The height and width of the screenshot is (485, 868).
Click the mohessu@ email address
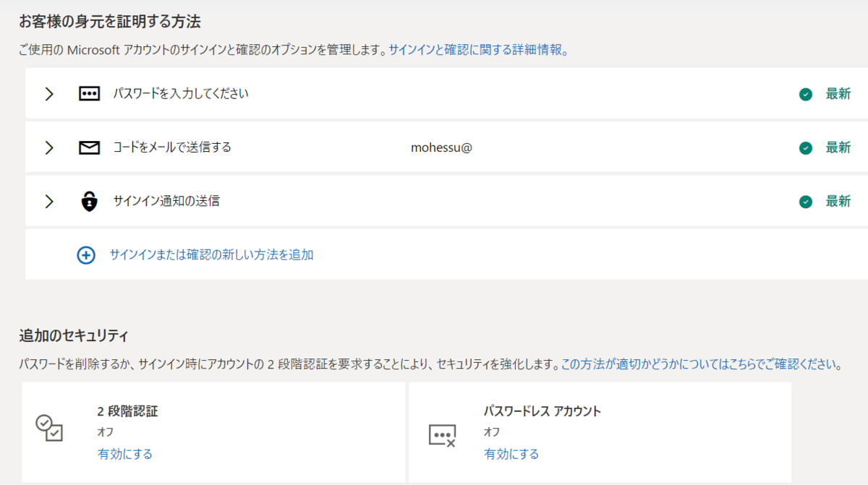pyautogui.click(x=441, y=147)
